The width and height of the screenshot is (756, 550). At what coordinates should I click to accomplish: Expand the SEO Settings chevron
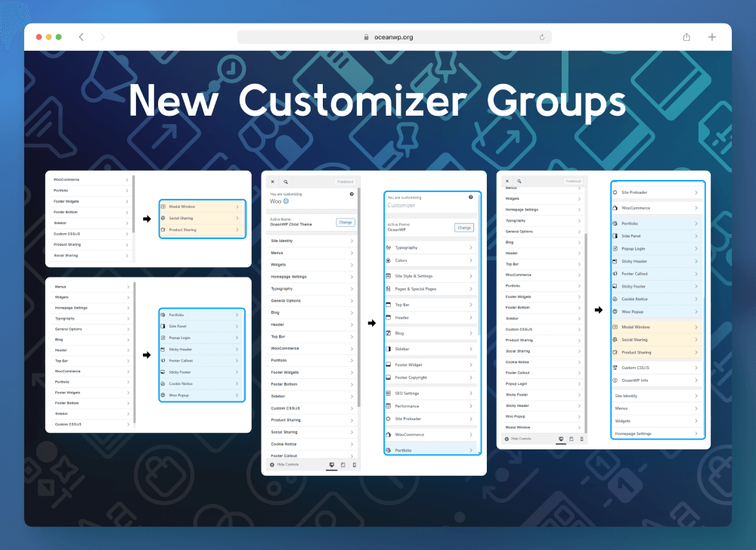[x=471, y=393]
